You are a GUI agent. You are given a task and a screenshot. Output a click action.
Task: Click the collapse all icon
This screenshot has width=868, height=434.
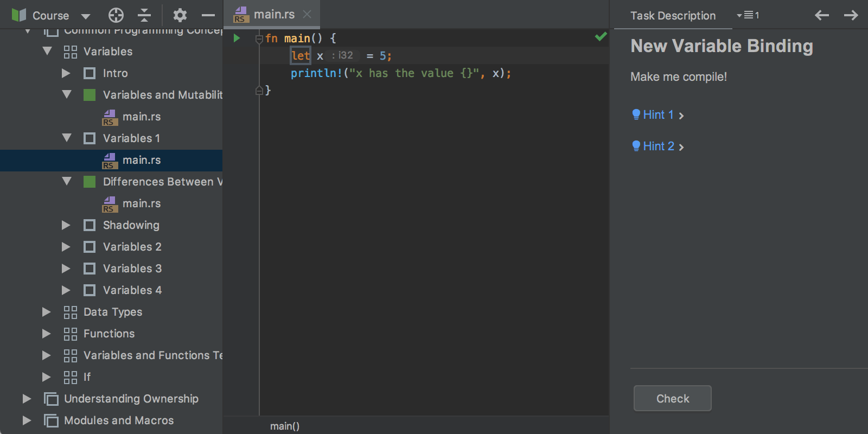[x=144, y=15]
